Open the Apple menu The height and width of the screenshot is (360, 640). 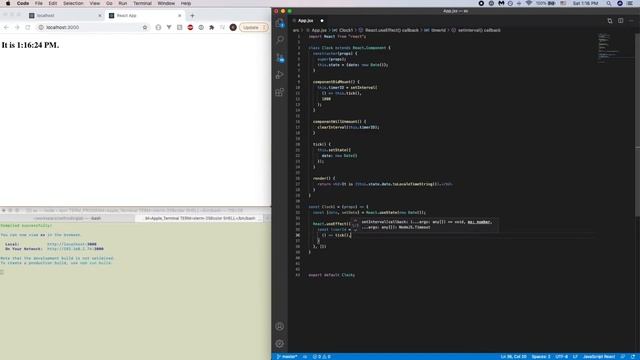tap(7, 3)
